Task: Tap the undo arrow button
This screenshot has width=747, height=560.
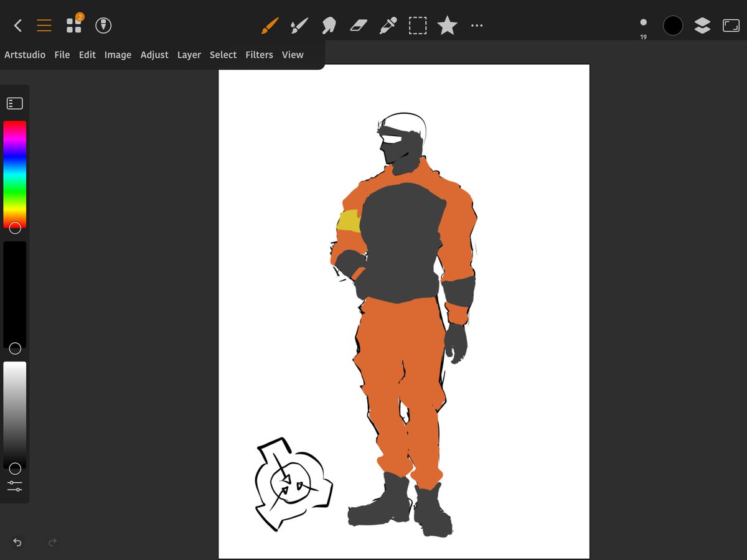Action: pos(17,543)
